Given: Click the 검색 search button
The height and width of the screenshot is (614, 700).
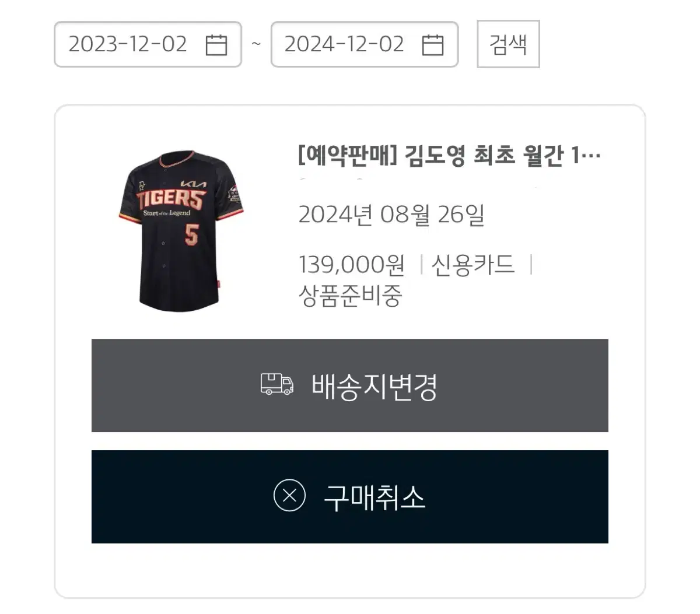Looking at the screenshot, I should tap(508, 44).
